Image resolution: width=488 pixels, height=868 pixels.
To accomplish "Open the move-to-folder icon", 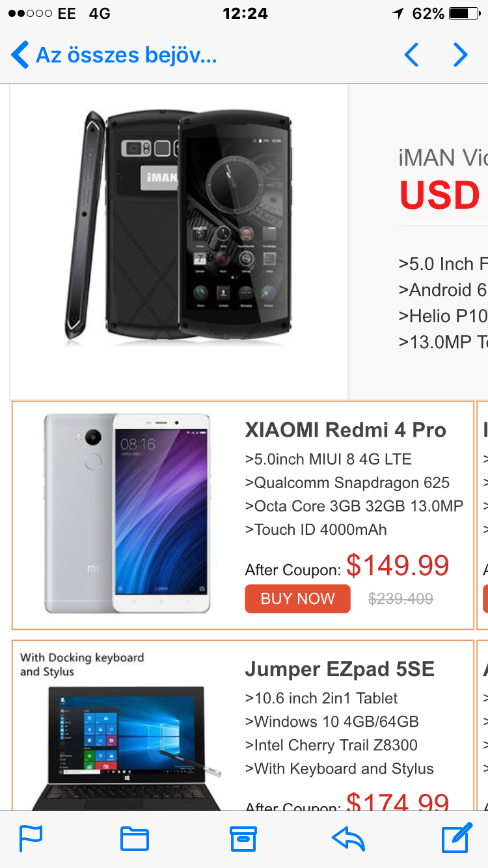I will (135, 839).
